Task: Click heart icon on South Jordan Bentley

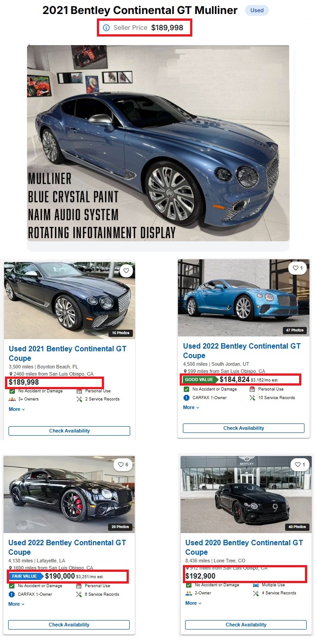Action: tap(298, 268)
